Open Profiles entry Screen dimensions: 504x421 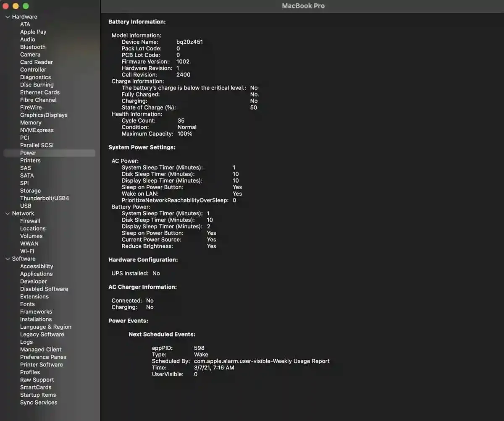point(30,372)
